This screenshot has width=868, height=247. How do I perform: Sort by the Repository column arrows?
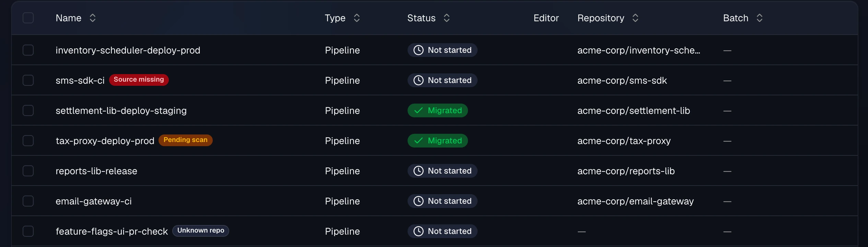pyautogui.click(x=635, y=18)
